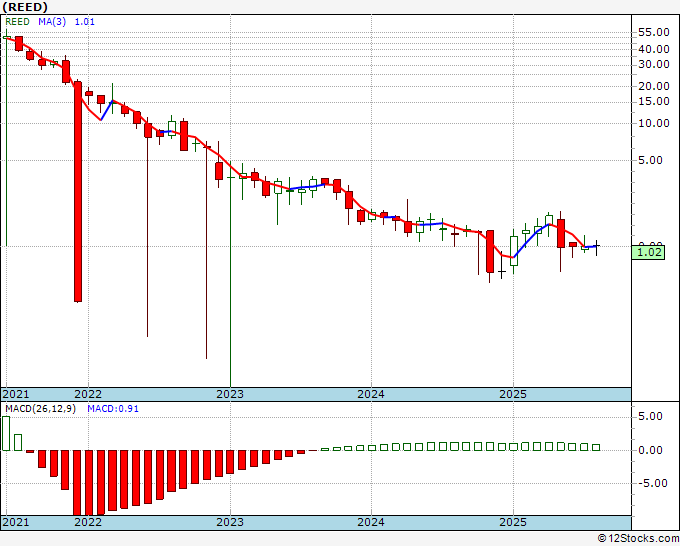Click the 20.00 price axis label
Viewport: 680px width, 546px height.
(654, 86)
